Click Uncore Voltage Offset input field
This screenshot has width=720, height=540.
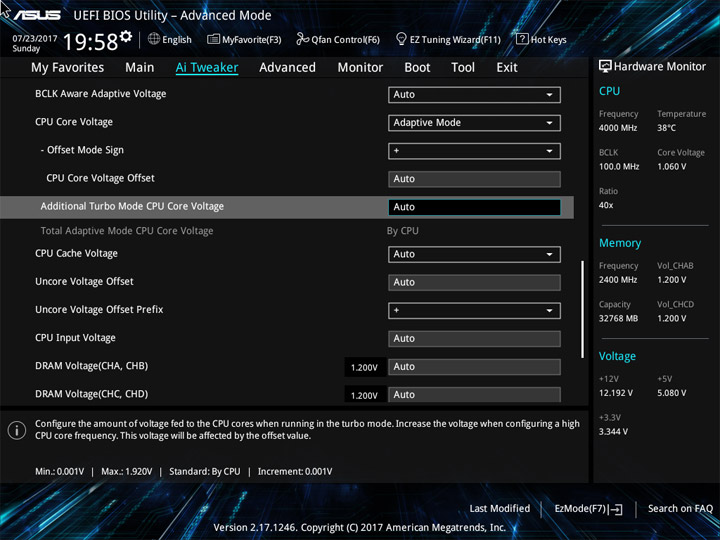[474, 282]
